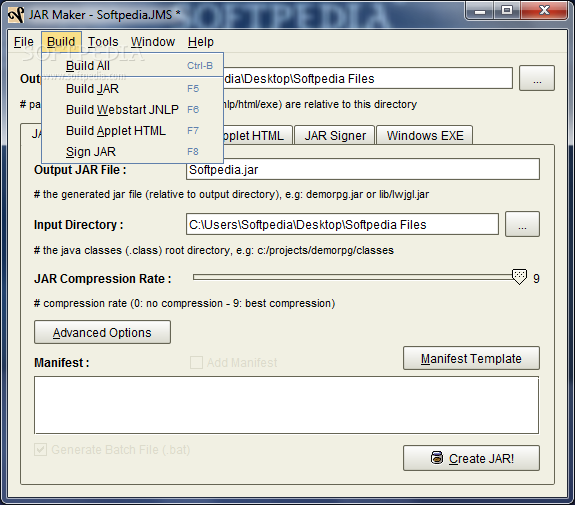Focus the Input Directory text field
Image resolution: width=575 pixels, height=505 pixels.
pos(342,224)
